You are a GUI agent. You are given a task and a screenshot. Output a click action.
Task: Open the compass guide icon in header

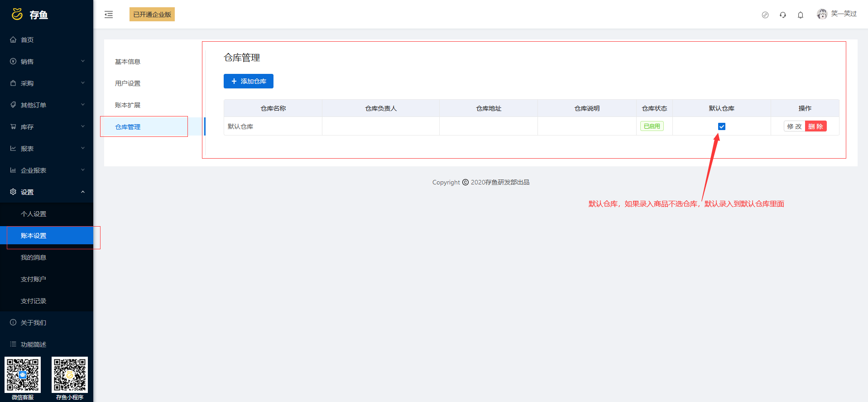pyautogui.click(x=765, y=15)
